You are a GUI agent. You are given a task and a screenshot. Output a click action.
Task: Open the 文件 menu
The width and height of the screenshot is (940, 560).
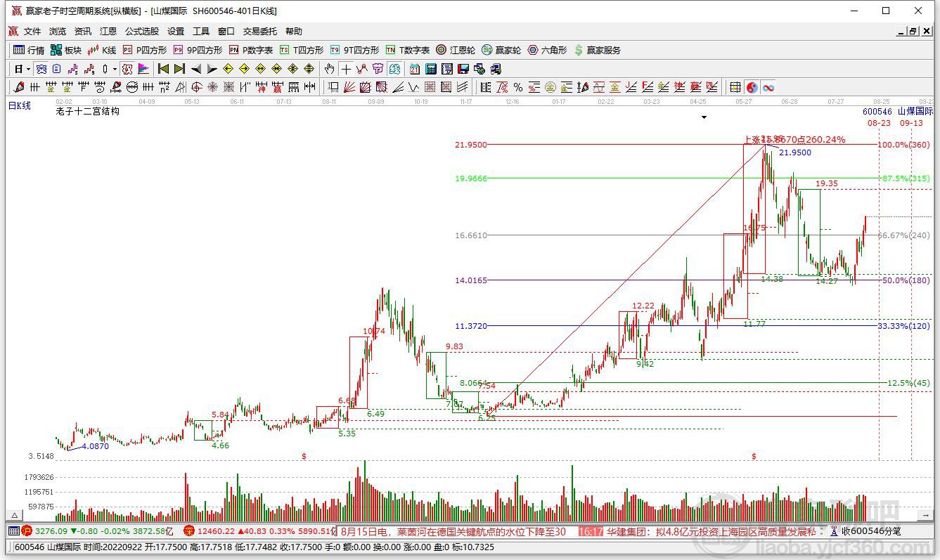[32, 32]
